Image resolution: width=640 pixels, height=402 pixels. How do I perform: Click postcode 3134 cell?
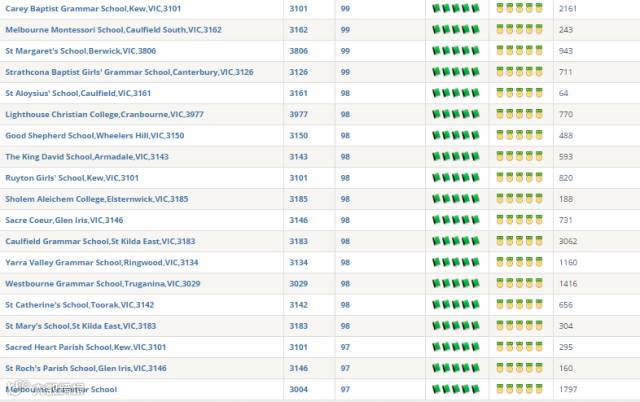click(x=299, y=263)
